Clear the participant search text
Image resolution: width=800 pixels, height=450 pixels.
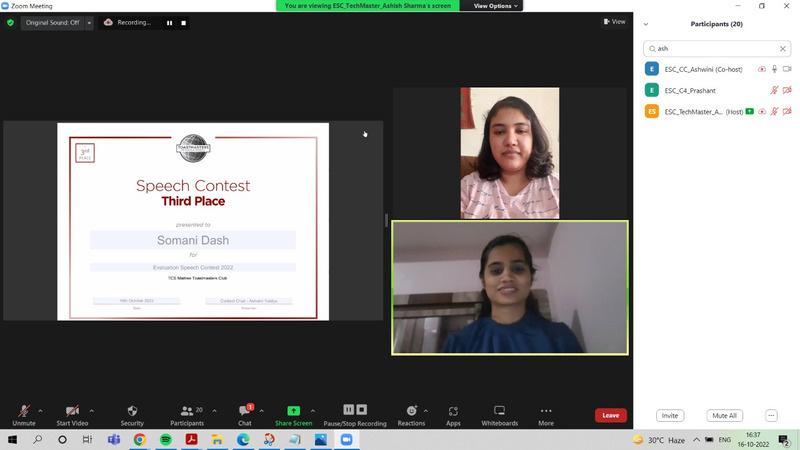(783, 48)
